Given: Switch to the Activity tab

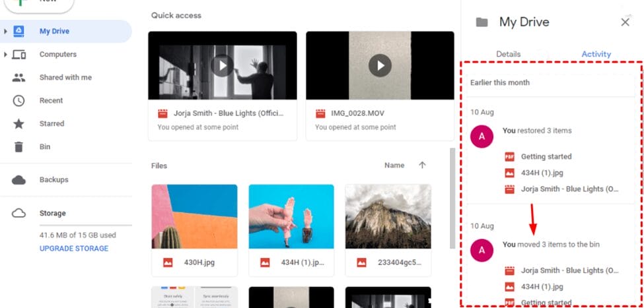Looking at the screenshot, I should pyautogui.click(x=596, y=54).
